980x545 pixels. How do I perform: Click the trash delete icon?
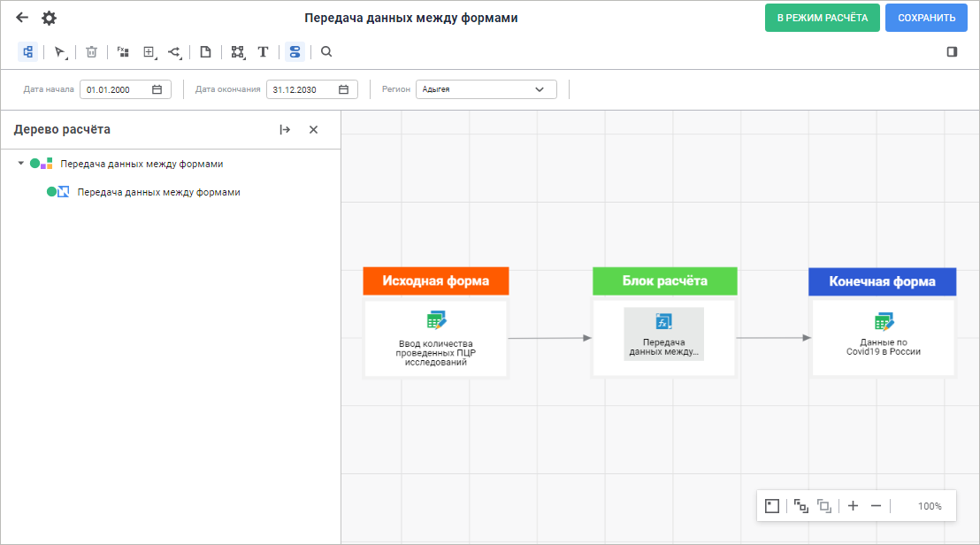[91, 52]
